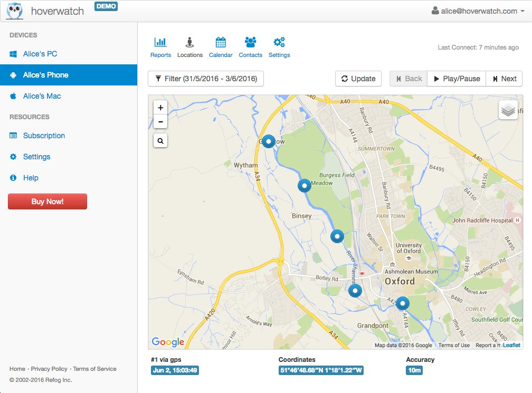The height and width of the screenshot is (393, 532).
Task: Open Subscription in the sidebar
Action: point(44,136)
